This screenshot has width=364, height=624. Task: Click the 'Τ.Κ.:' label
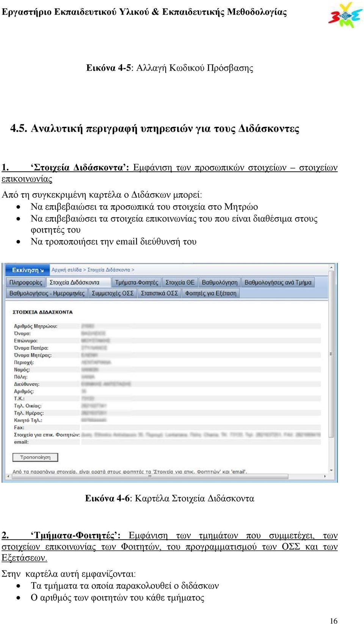(x=19, y=399)
